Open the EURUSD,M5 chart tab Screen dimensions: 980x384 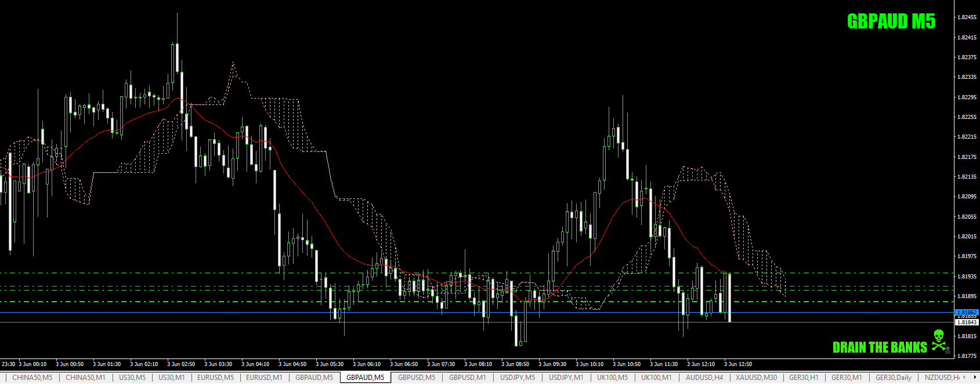click(215, 378)
